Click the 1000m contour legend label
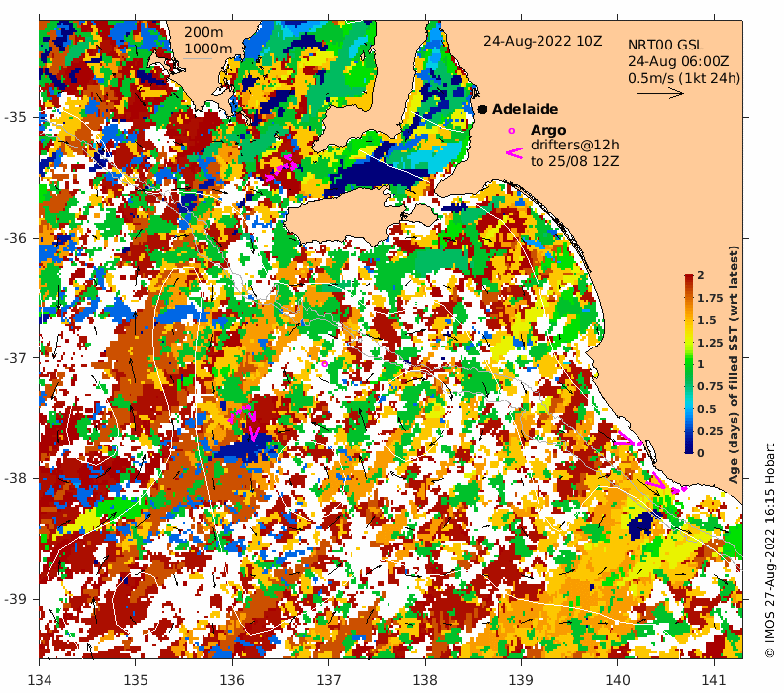 click(208, 49)
